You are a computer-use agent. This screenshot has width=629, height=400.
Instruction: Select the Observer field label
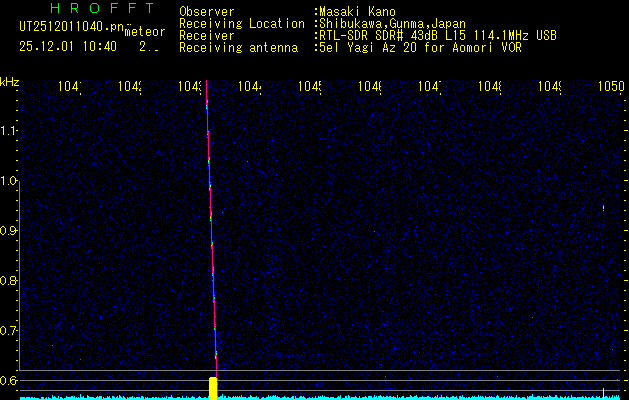point(206,12)
